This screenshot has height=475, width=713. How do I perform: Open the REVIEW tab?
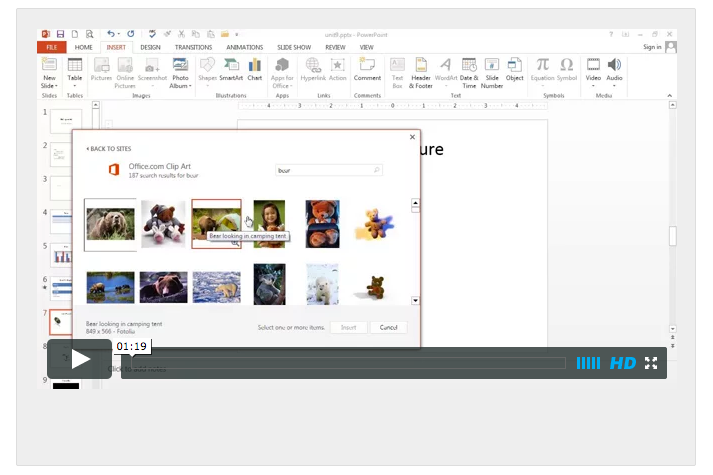(x=335, y=47)
